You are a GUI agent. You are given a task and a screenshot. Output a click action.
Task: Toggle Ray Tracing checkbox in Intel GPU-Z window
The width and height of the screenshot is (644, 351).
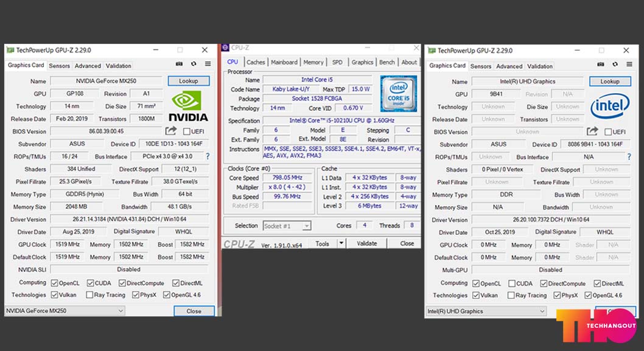point(511,295)
